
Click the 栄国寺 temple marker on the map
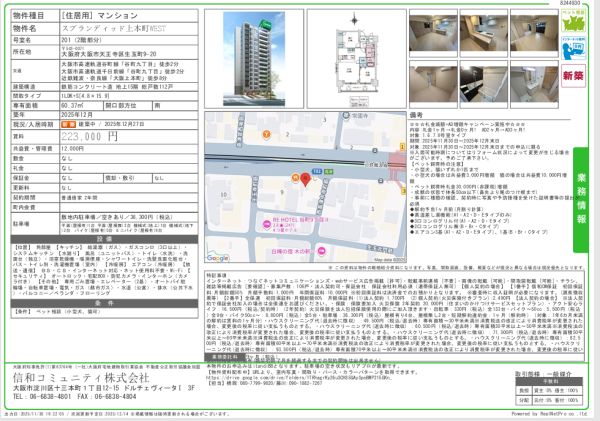pos(346,115)
